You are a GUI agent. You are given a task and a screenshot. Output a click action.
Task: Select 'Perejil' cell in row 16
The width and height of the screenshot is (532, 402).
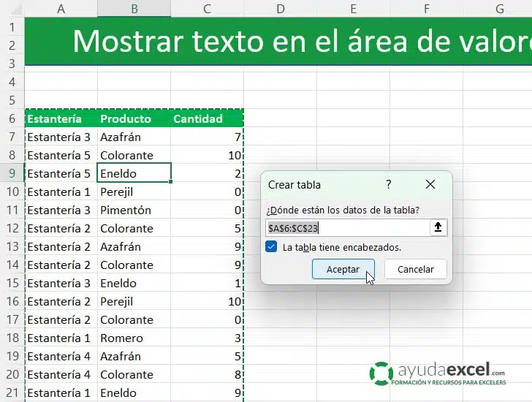pyautogui.click(x=134, y=301)
